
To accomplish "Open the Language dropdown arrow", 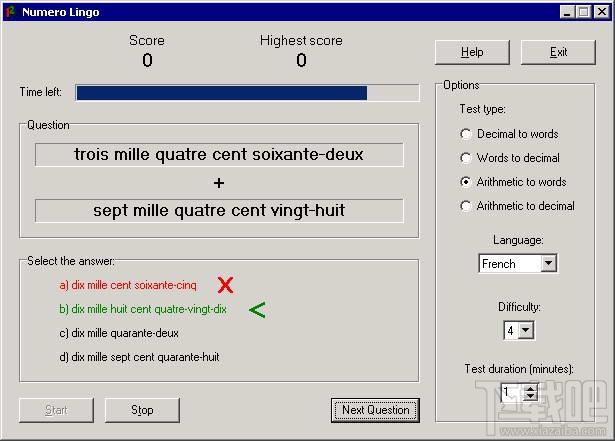I will coord(549,263).
